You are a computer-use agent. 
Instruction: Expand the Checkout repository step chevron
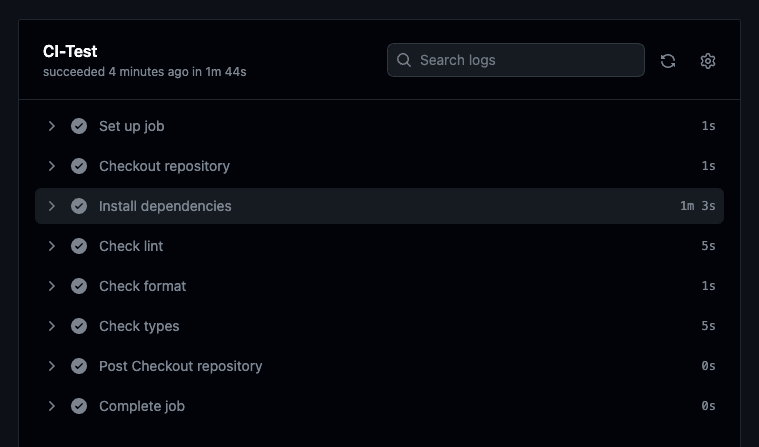point(52,166)
